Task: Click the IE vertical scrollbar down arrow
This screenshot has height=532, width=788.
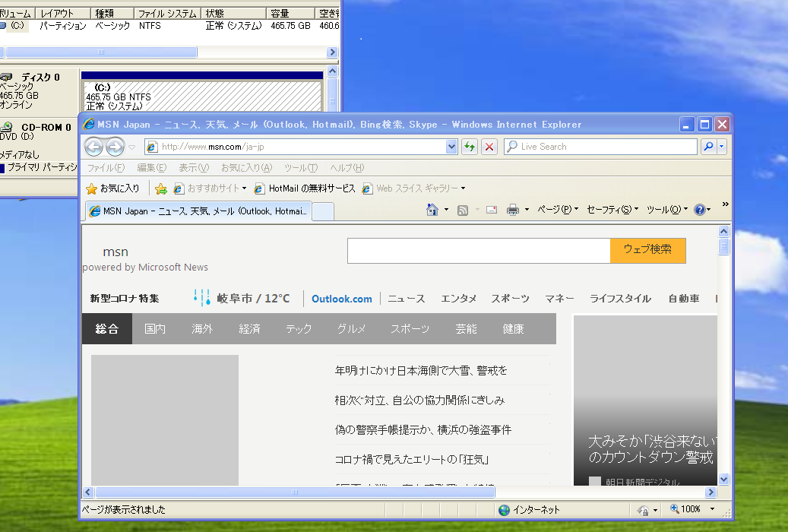Action: (x=723, y=480)
